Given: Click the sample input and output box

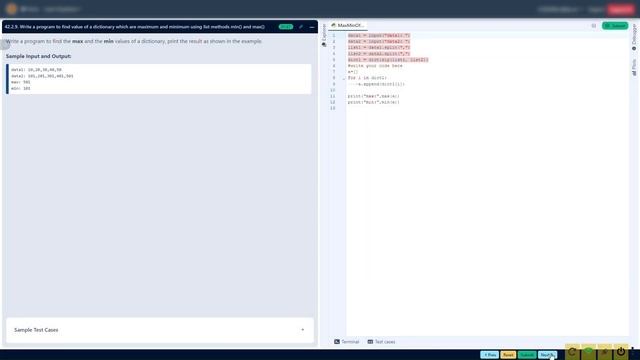Looking at the screenshot, I should 159,79.
